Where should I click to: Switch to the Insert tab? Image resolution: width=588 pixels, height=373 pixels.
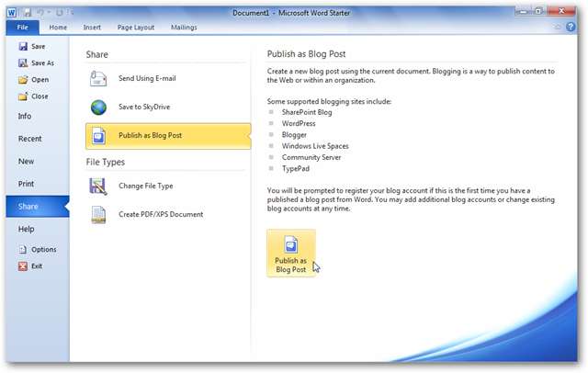click(92, 28)
